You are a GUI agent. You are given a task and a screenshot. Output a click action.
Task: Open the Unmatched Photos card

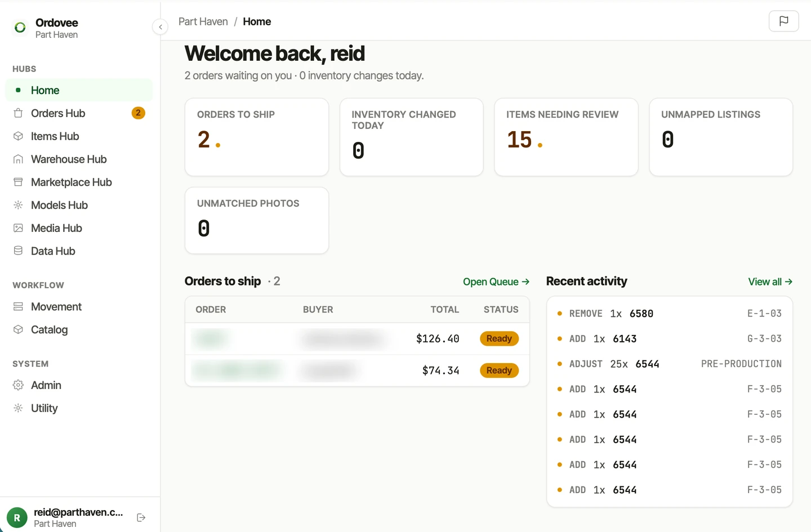257,221
